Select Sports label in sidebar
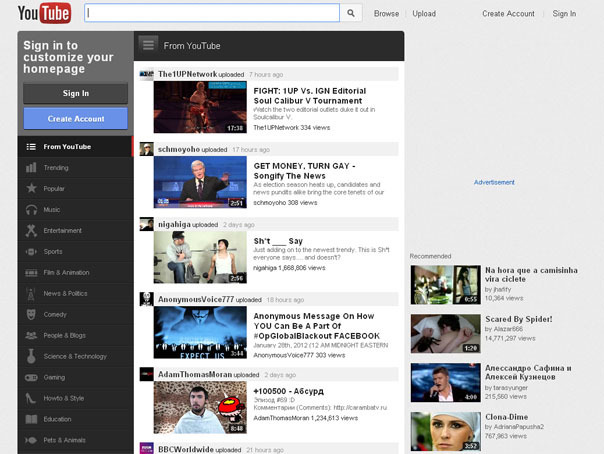 tap(53, 251)
